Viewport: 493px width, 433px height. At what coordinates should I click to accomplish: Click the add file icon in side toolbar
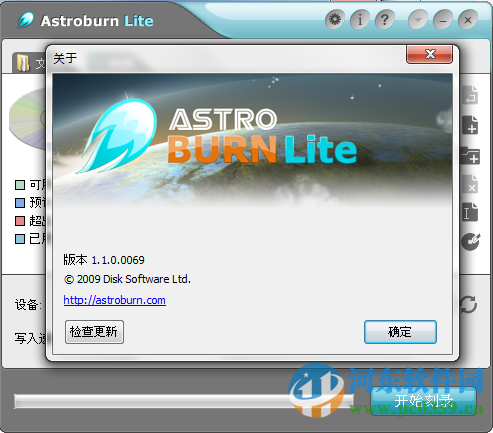point(470,125)
